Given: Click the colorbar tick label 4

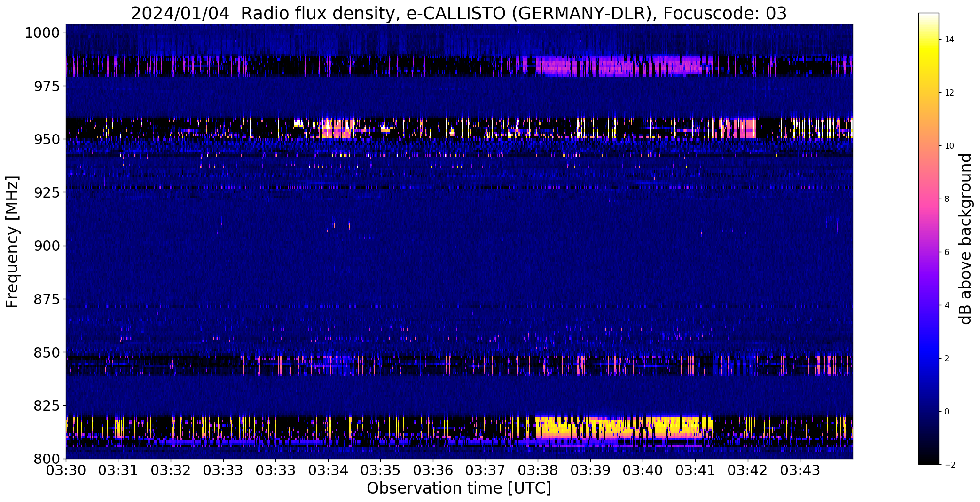Looking at the screenshot, I should click(947, 305).
